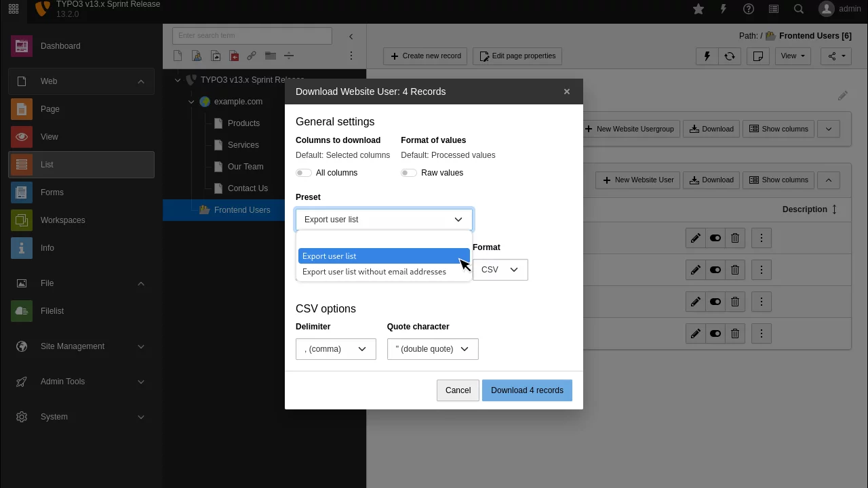868x488 pixels.
Task: Open the flush cache lightning icon in top bar
Action: 724,9
